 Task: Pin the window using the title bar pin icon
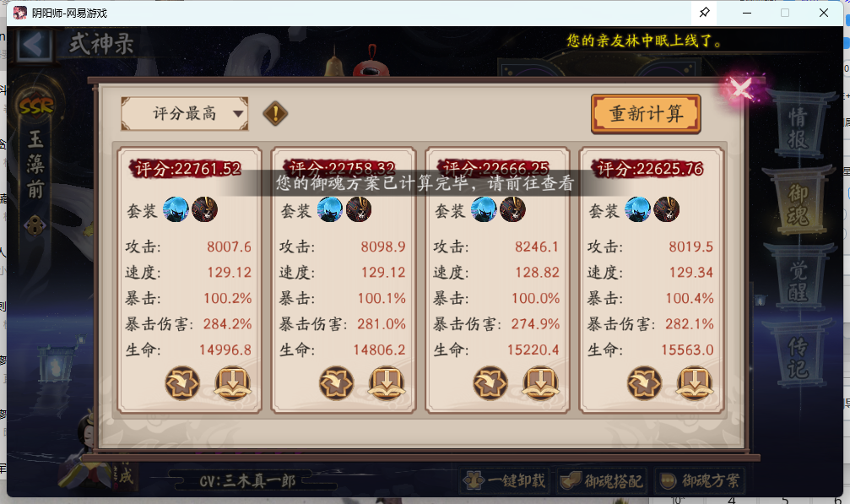(x=704, y=13)
